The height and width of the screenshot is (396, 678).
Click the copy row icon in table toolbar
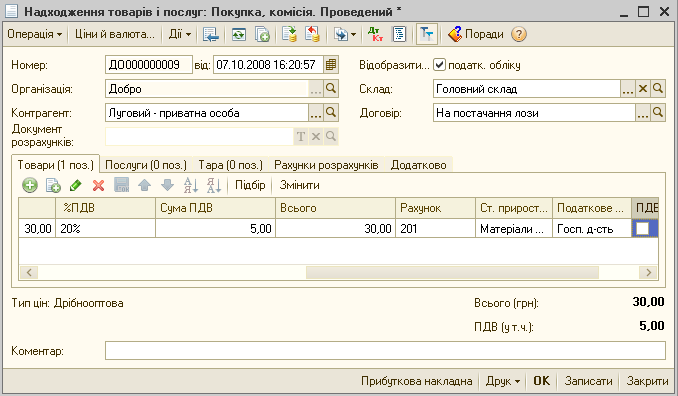(53, 185)
